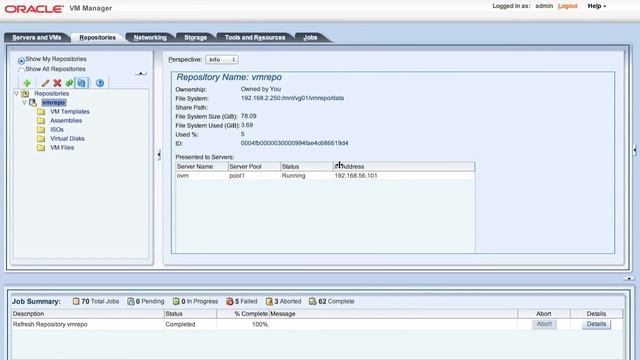Collapse the Job Summary panel arrow
Viewport: 640px width, 360px height.
click(x=629, y=278)
